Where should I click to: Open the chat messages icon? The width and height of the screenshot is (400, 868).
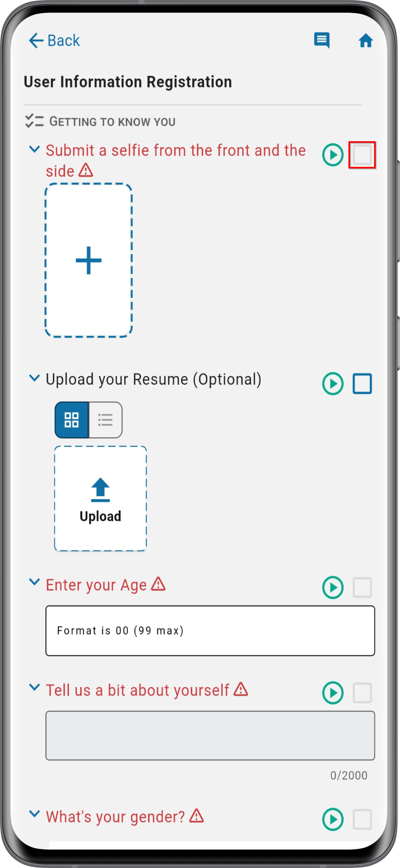[322, 41]
